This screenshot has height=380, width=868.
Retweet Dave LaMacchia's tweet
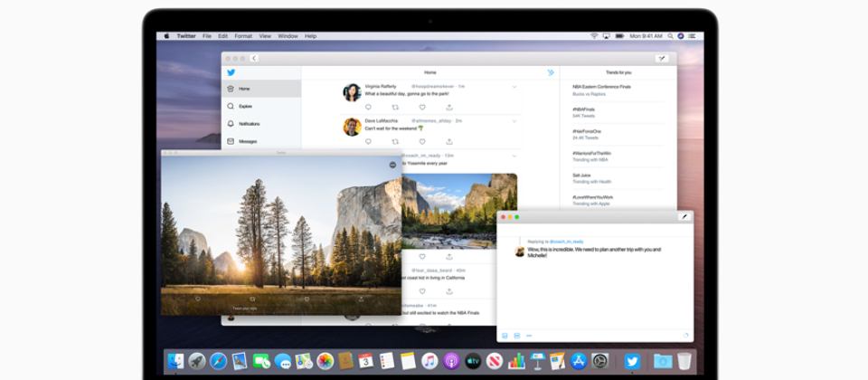395,142
